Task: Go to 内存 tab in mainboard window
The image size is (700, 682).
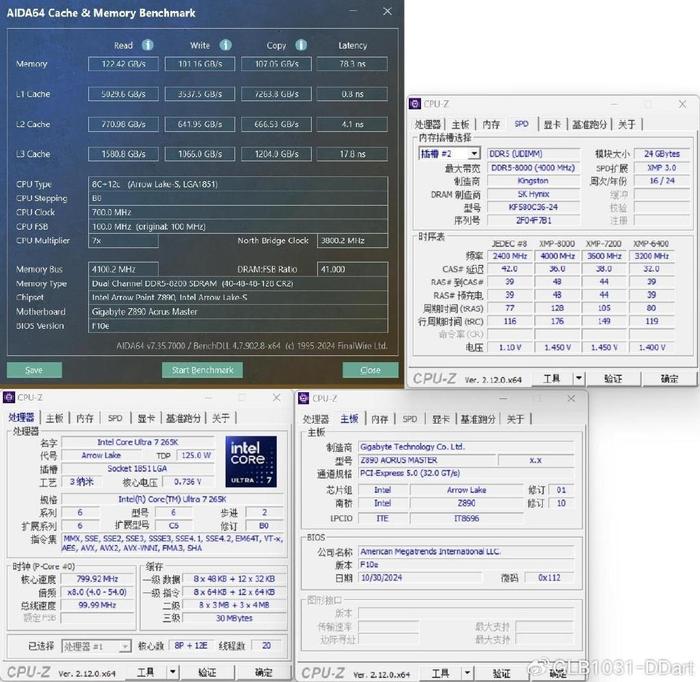Action: tap(379, 419)
